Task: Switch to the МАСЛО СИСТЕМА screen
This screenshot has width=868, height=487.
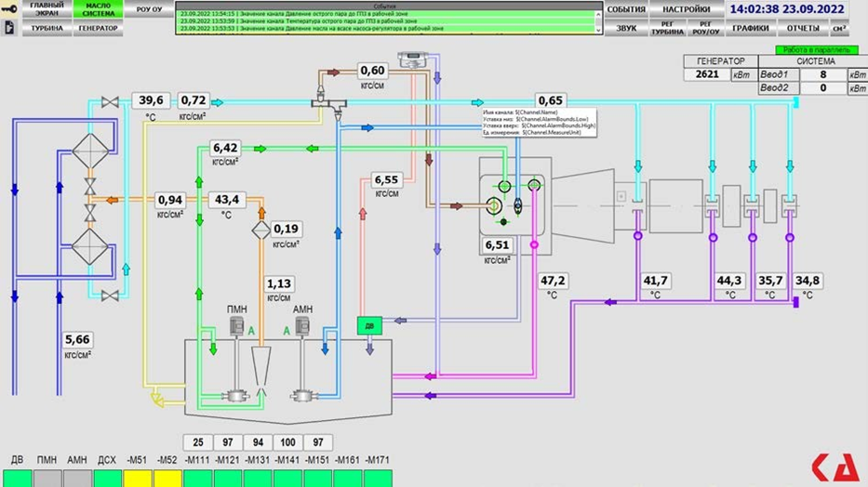Action: (98, 9)
